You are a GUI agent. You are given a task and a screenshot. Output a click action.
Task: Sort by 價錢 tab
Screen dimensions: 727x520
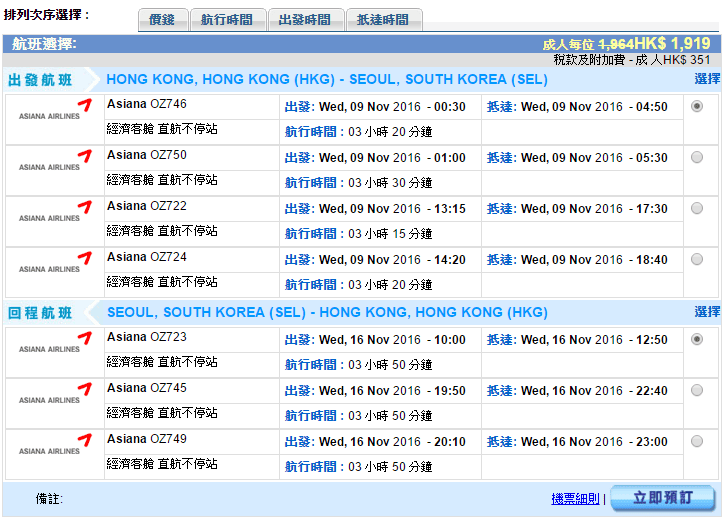click(x=162, y=20)
